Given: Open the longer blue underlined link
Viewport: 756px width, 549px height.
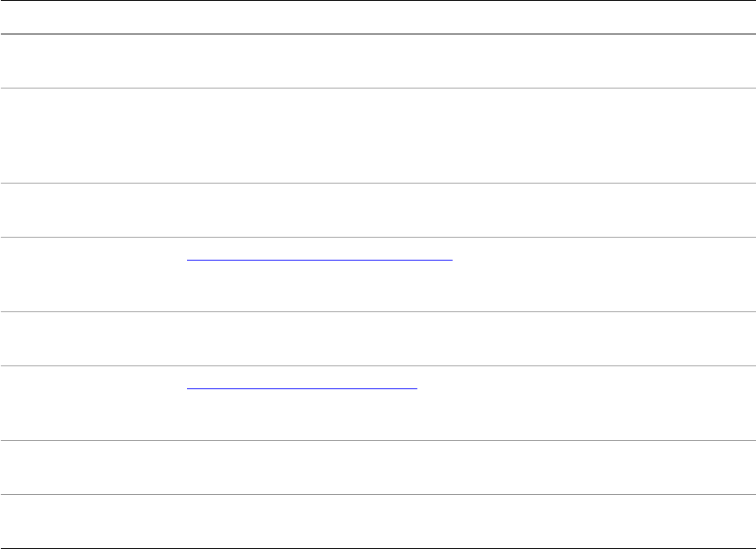Looking at the screenshot, I should tap(319, 256).
